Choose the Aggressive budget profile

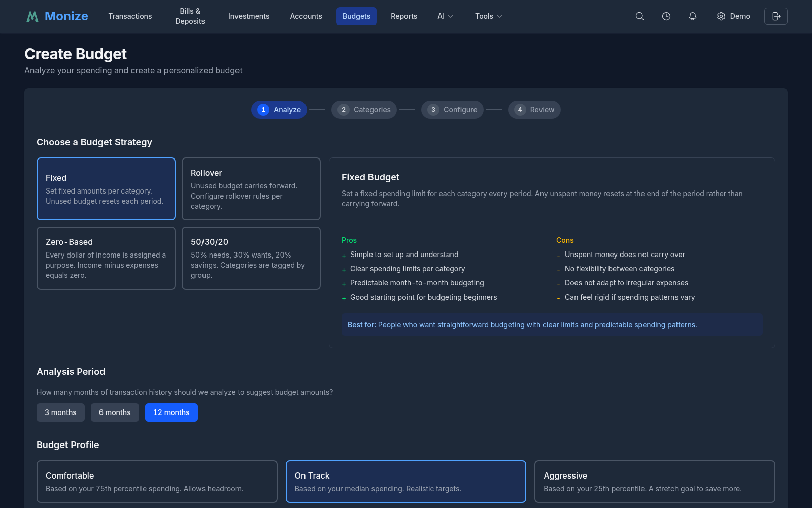[x=655, y=482]
